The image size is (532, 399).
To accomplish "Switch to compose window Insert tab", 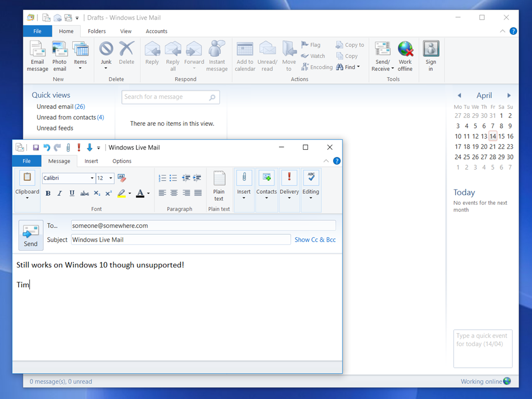I will pyautogui.click(x=91, y=161).
